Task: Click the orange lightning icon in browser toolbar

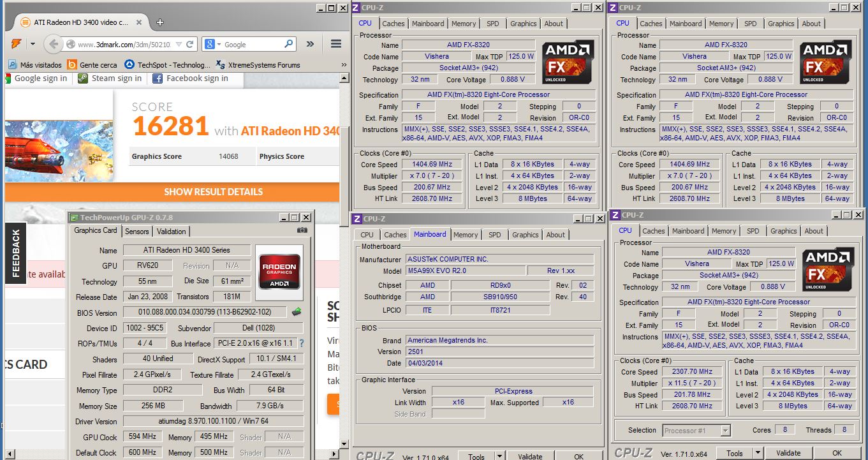Action: pyautogui.click(x=16, y=44)
